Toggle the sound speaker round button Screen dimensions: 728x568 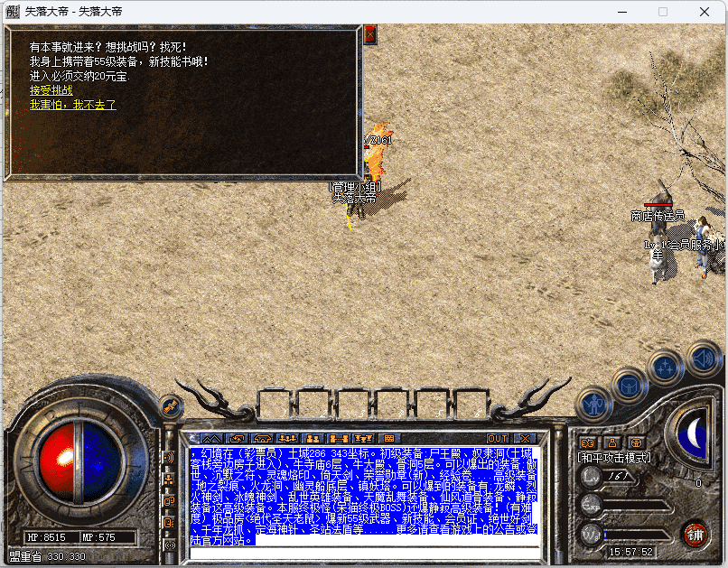coord(704,358)
